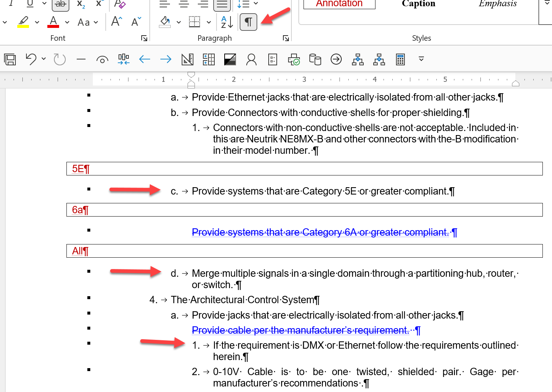552x392 pixels.
Task: Open the Undo history dropdown arrow
Action: pos(44,59)
